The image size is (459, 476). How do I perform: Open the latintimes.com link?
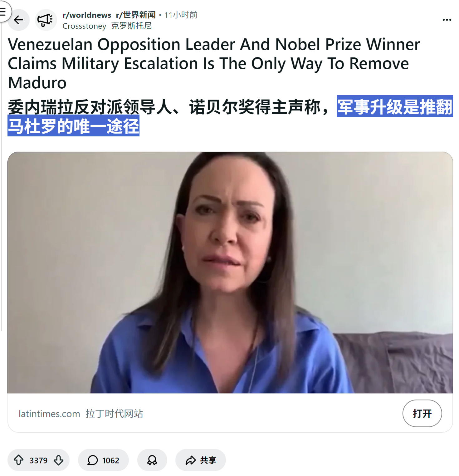49,414
